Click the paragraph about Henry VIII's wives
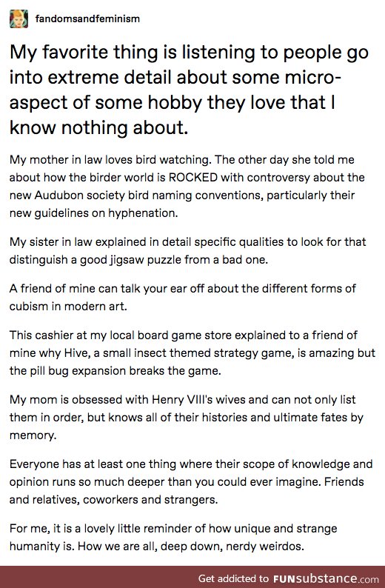385x588 pixels. point(187,418)
